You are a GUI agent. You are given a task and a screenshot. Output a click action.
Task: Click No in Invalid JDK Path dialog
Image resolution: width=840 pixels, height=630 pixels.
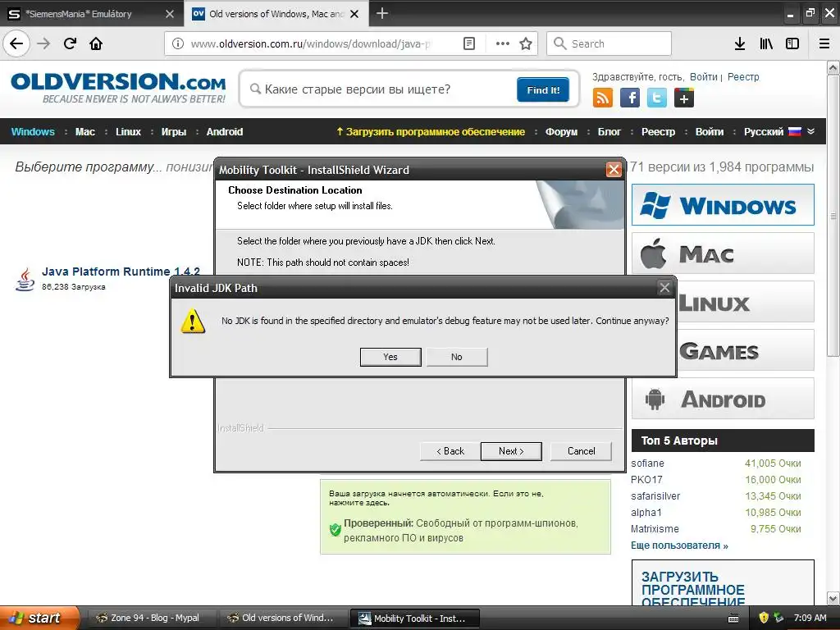(456, 357)
